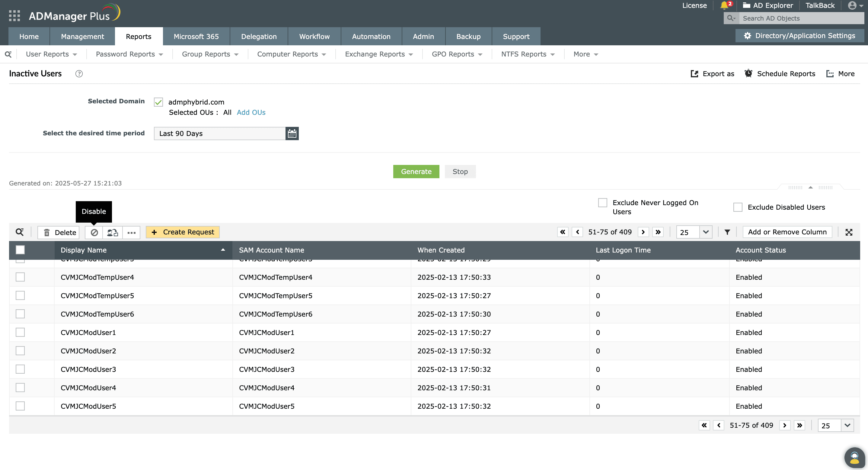Open the column filter funnel icon
Screen dimensions: 868x470
coord(727,232)
